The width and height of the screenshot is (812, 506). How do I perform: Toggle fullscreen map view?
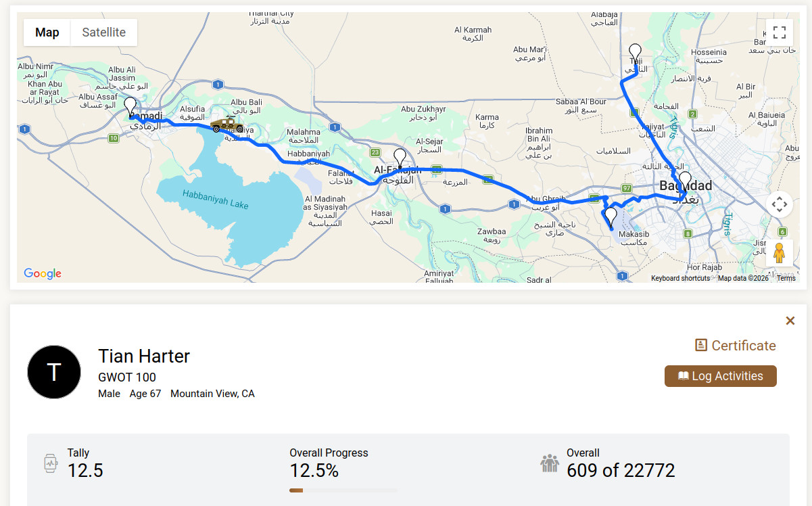pos(779,32)
